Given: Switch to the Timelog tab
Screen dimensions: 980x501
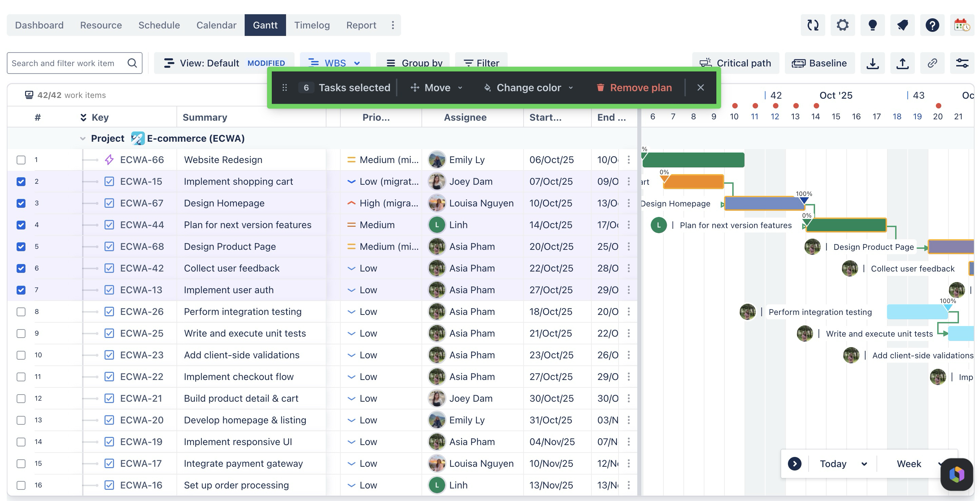Looking at the screenshot, I should pyautogui.click(x=312, y=25).
